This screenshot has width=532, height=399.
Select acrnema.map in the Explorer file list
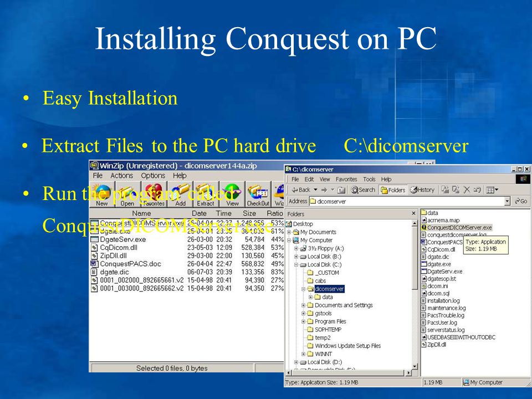[443, 220]
